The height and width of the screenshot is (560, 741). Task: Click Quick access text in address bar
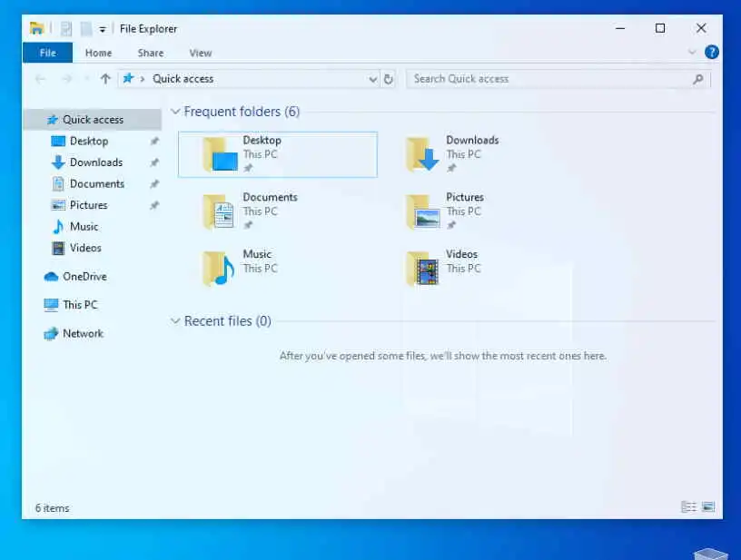[183, 79]
